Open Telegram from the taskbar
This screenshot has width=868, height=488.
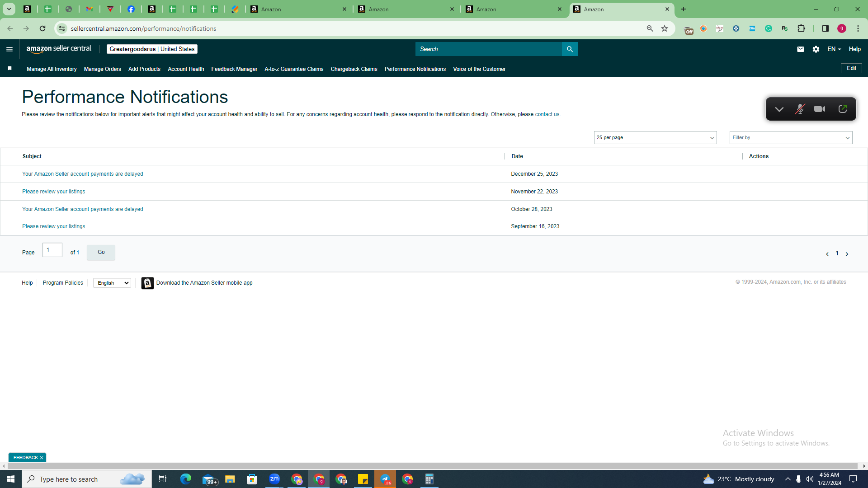(x=385, y=479)
